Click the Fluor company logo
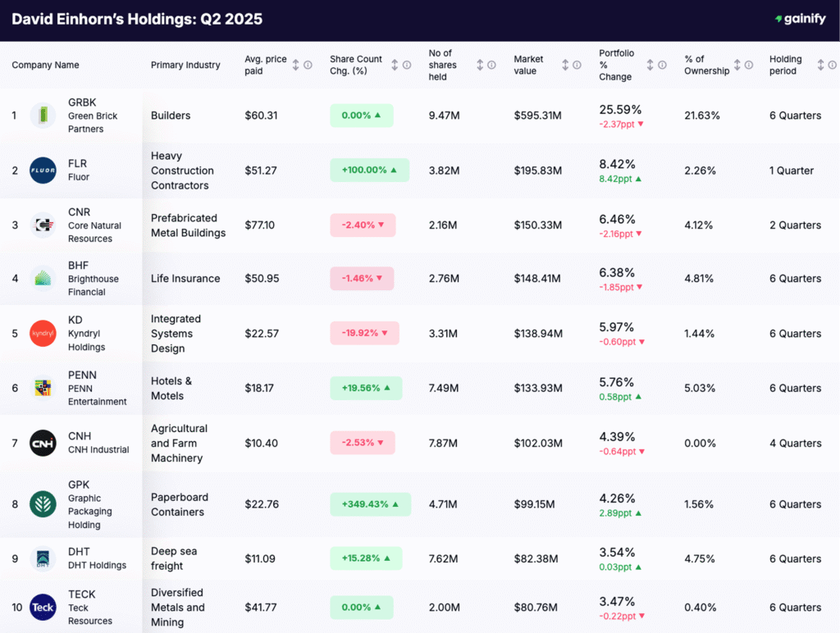The width and height of the screenshot is (840, 633). tap(43, 171)
